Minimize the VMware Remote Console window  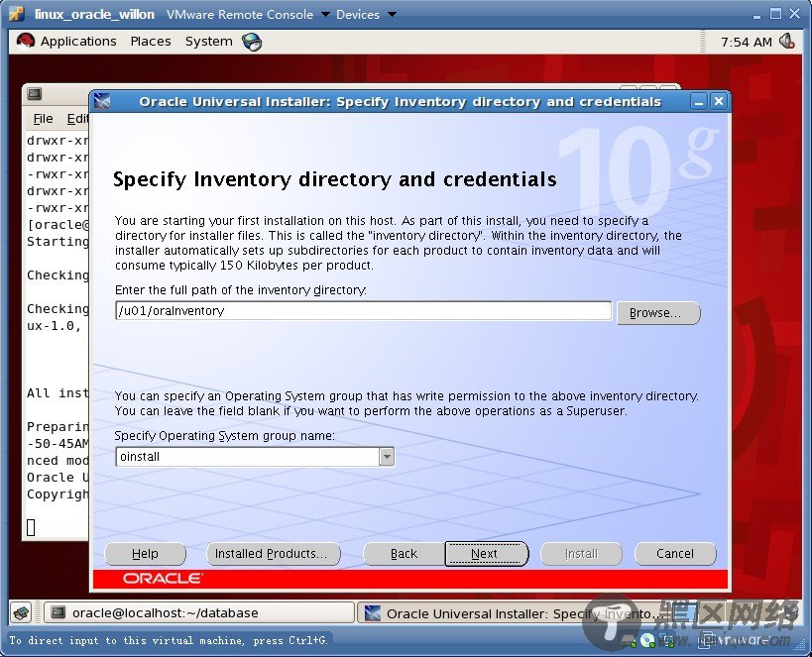pos(757,15)
